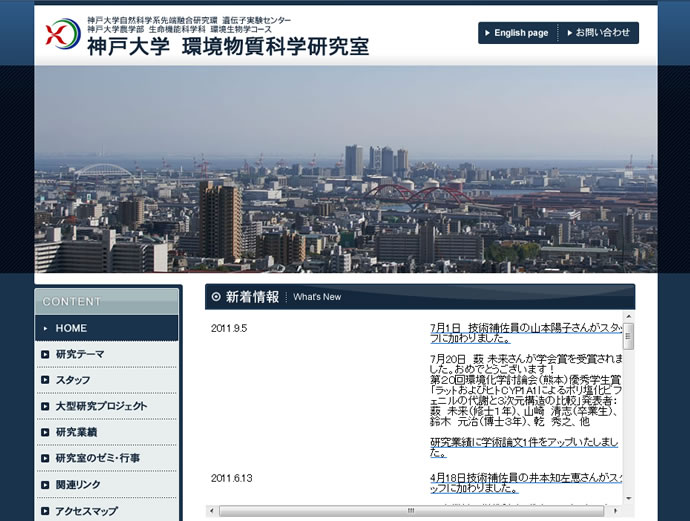
Task: Click the 神戸大学 環境物質科学研究室 site title
Action: [x=228, y=47]
